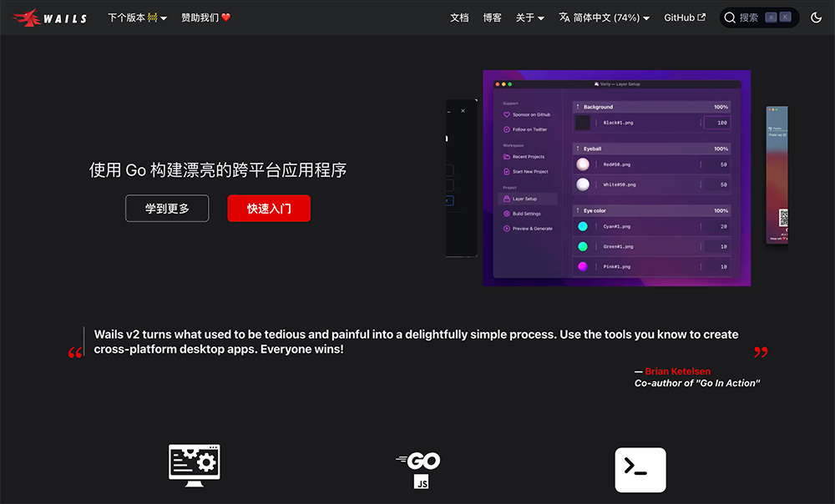Click the 搜索 search field

[x=759, y=18]
